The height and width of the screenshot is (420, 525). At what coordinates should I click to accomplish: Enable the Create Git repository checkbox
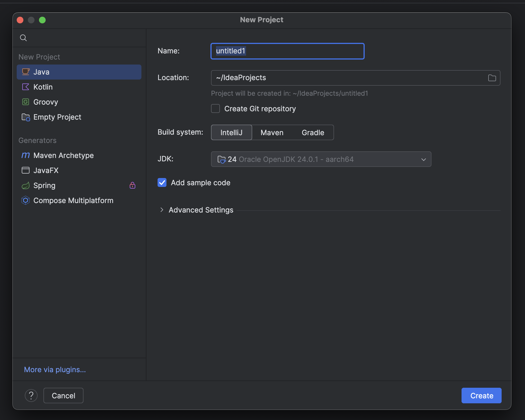[x=215, y=108]
